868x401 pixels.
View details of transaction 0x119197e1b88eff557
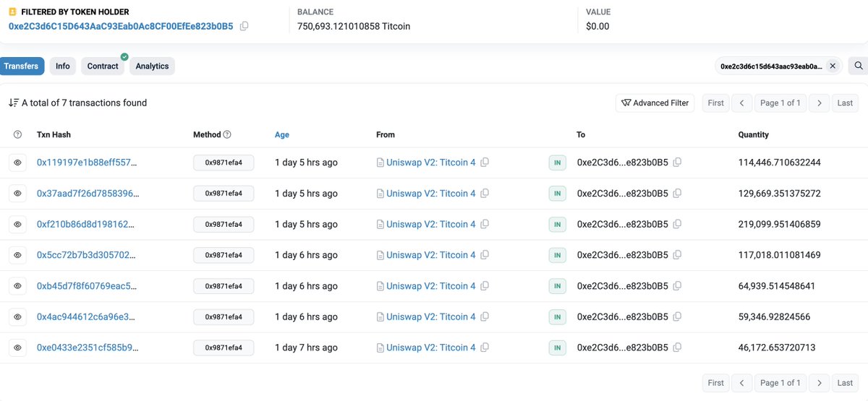tap(18, 163)
